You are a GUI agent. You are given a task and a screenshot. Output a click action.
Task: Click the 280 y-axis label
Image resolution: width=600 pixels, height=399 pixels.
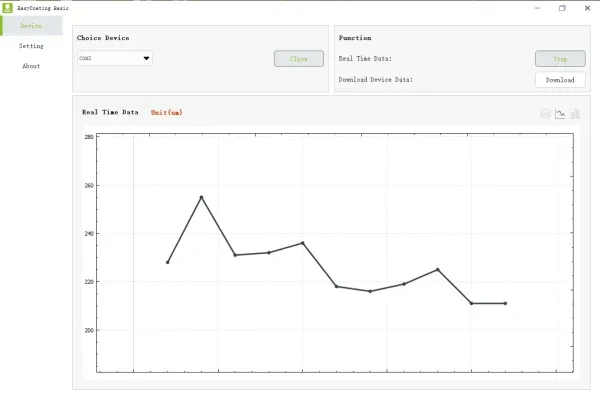[x=89, y=137]
